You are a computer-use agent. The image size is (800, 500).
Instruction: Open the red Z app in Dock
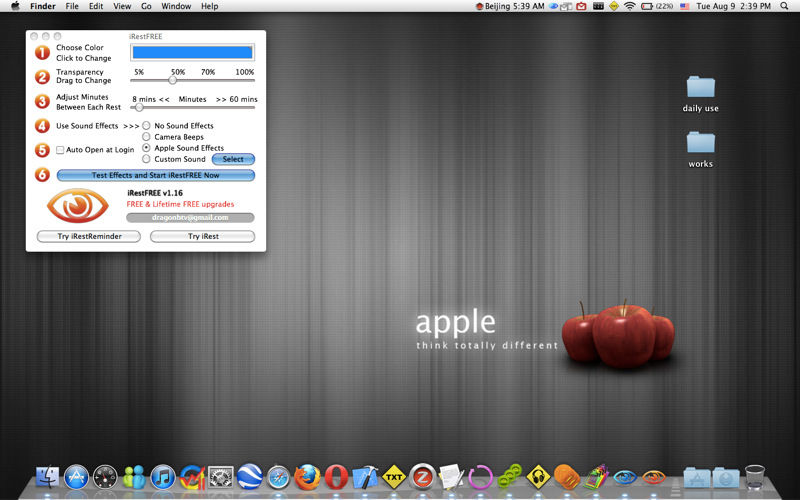tap(423, 478)
